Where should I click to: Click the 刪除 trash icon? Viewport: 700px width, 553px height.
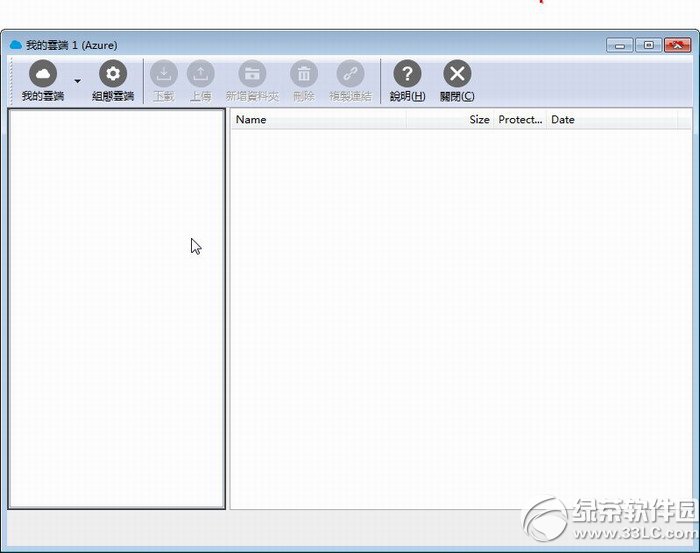[304, 74]
